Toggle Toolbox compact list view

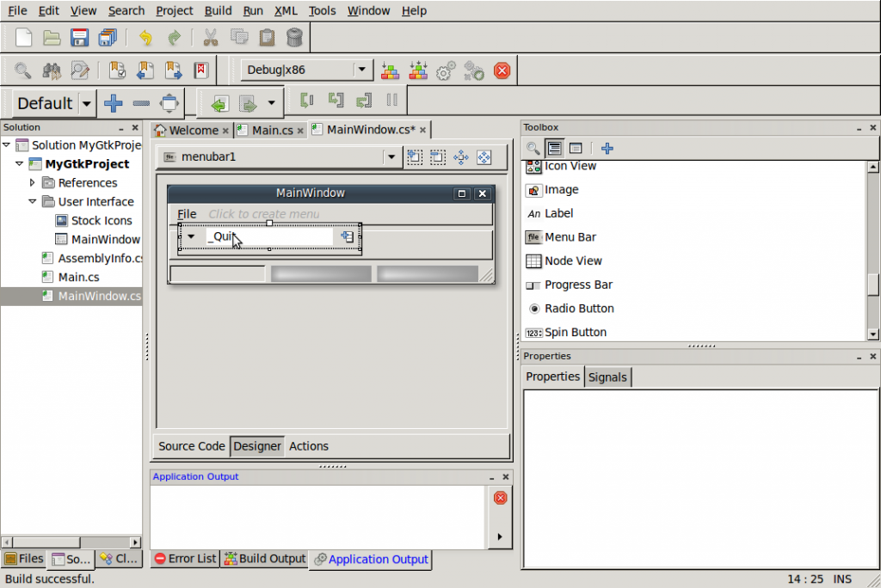tap(576, 148)
